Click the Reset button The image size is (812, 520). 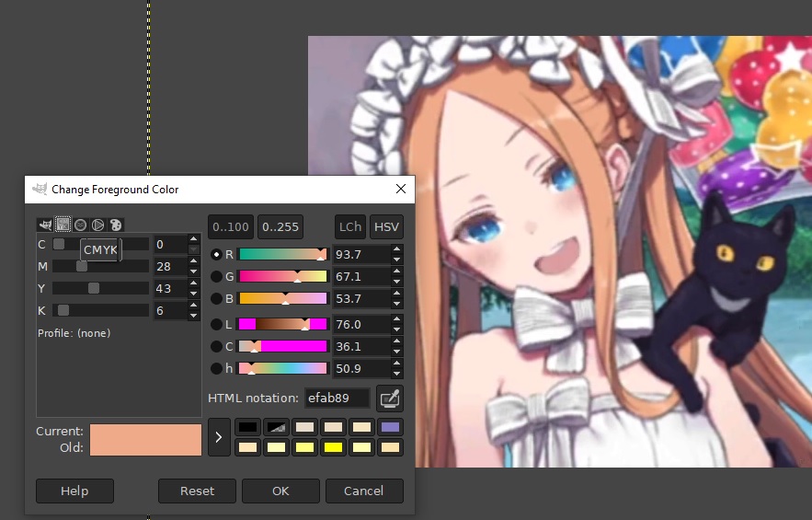pos(197,491)
